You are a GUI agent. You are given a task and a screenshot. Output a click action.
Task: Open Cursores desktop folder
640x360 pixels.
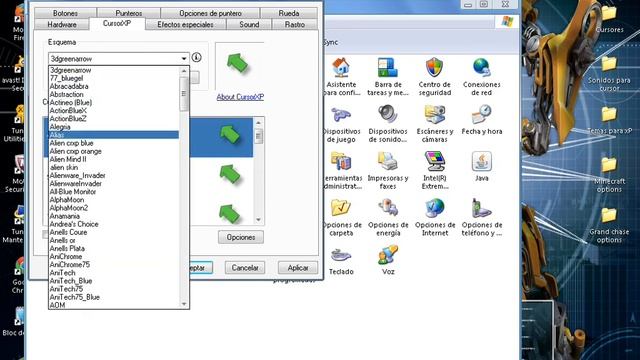tap(609, 14)
